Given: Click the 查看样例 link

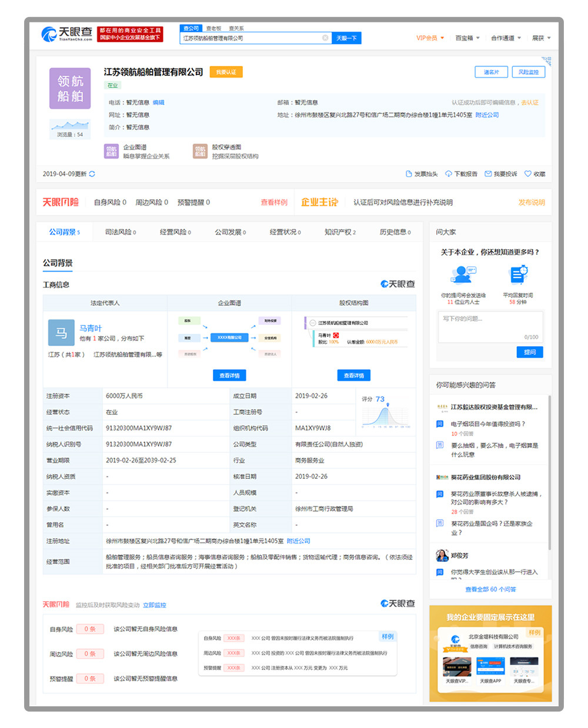Looking at the screenshot, I should pyautogui.click(x=274, y=203).
